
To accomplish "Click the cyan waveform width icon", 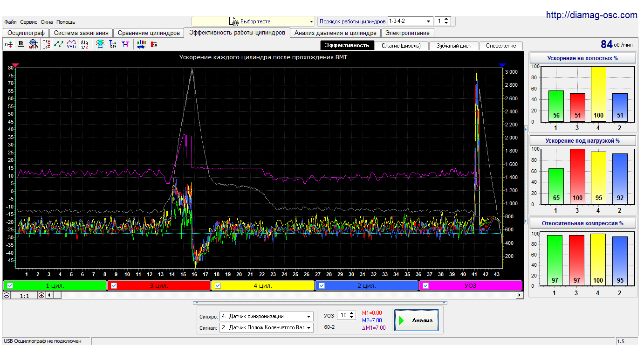I will pyautogui.click(x=100, y=44).
